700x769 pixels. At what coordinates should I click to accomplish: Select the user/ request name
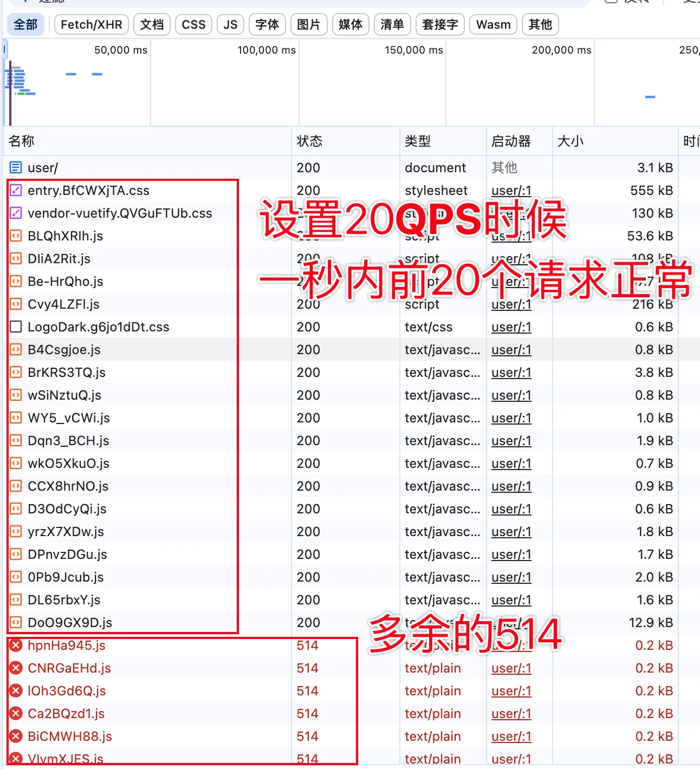coord(43,168)
